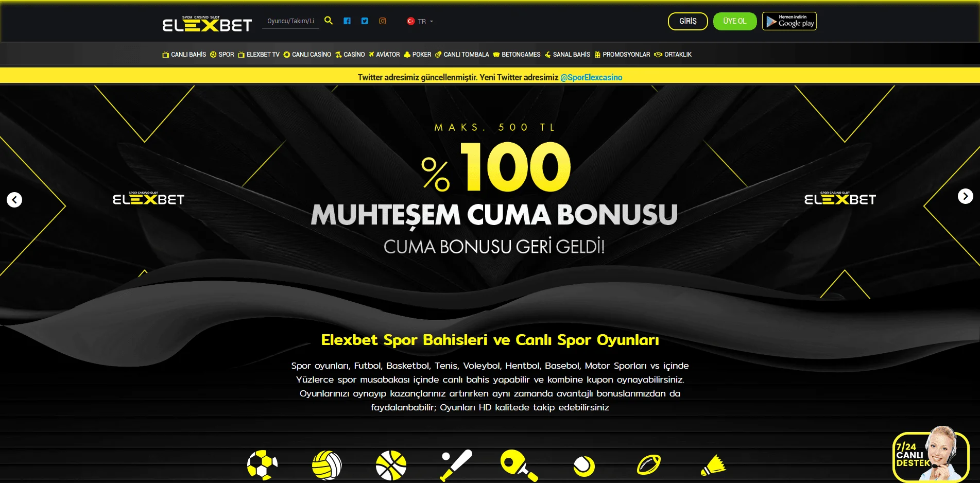The width and height of the screenshot is (980, 483).
Task: Open the CANLI TOMBALA menu item
Action: [x=462, y=55]
